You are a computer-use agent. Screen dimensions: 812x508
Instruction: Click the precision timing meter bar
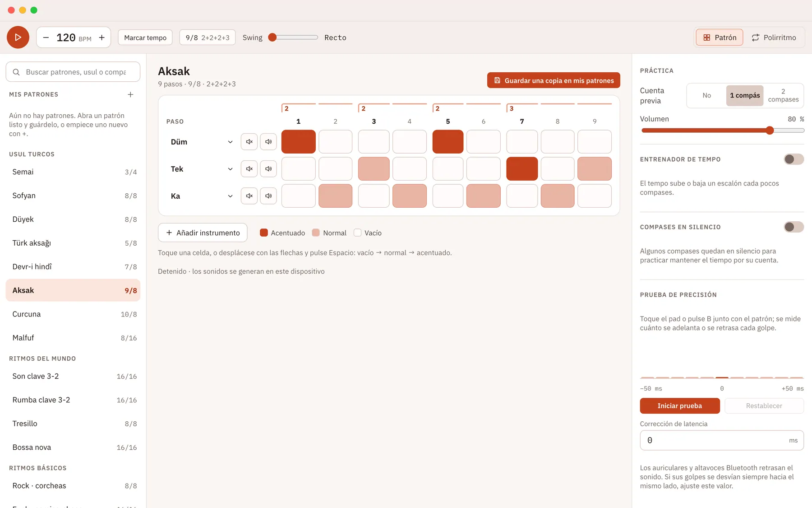pyautogui.click(x=722, y=378)
